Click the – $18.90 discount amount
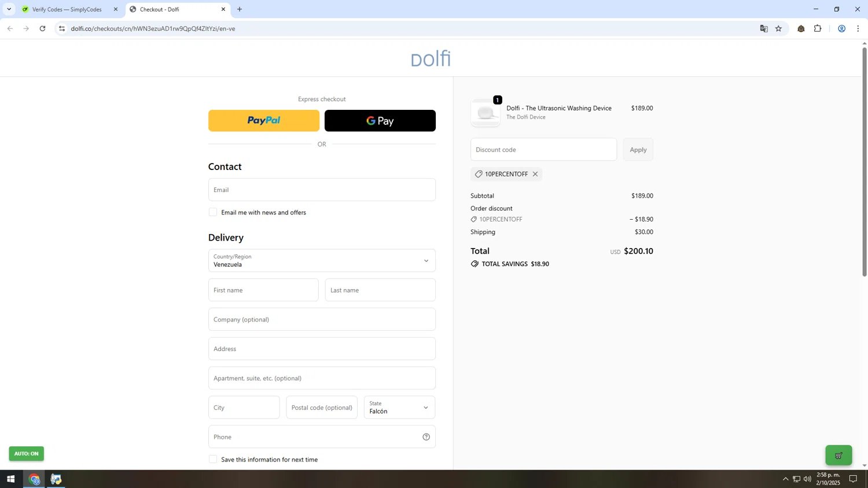Screen dimensions: 868x488 click(x=641, y=220)
